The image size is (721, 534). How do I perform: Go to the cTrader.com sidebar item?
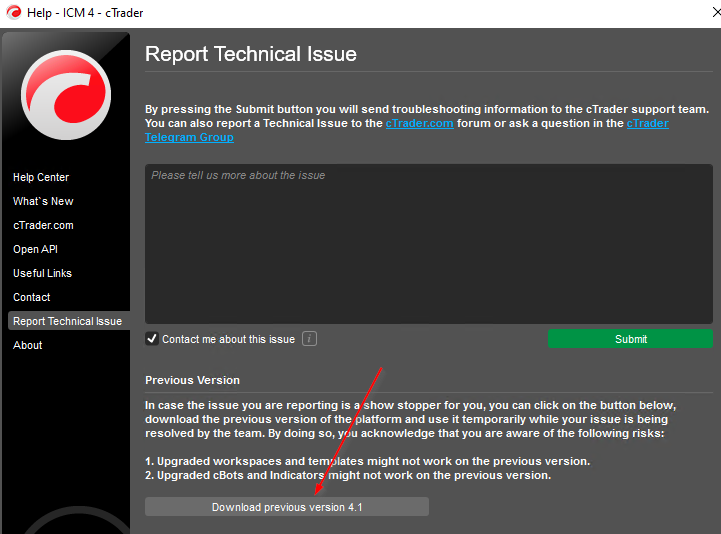43,225
